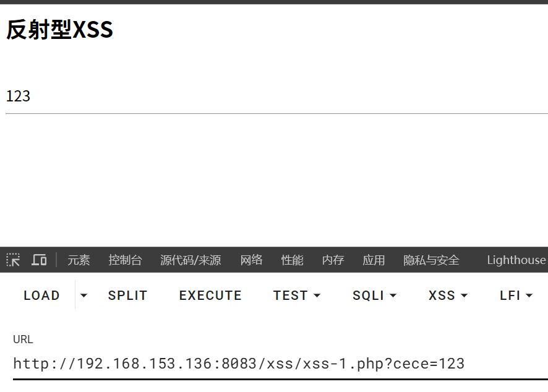The width and height of the screenshot is (548, 392).
Task: Activate the inspect element picker icon
Action: click(x=13, y=260)
